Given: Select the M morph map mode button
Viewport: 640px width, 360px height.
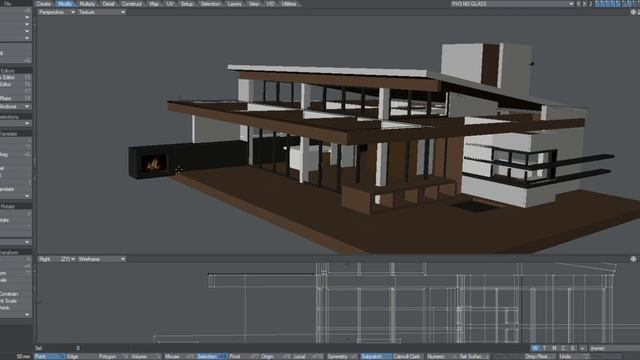Looking at the screenshot, I should point(554,348).
